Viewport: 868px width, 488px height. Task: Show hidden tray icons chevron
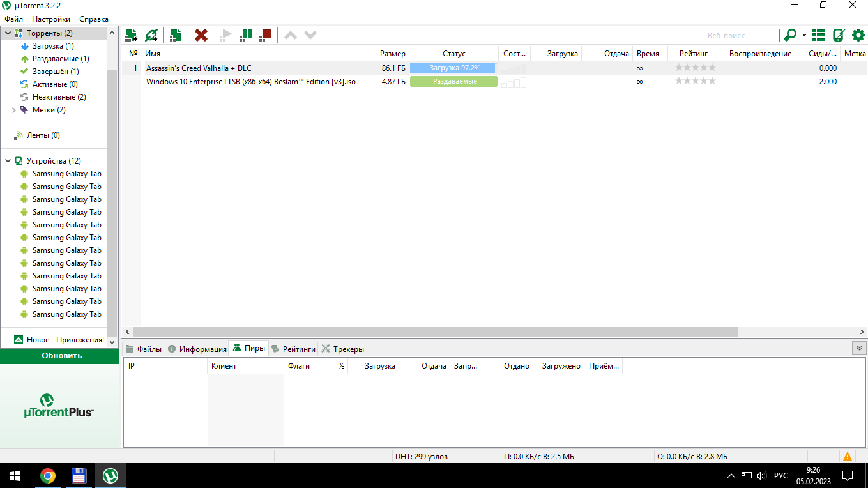[x=731, y=476]
